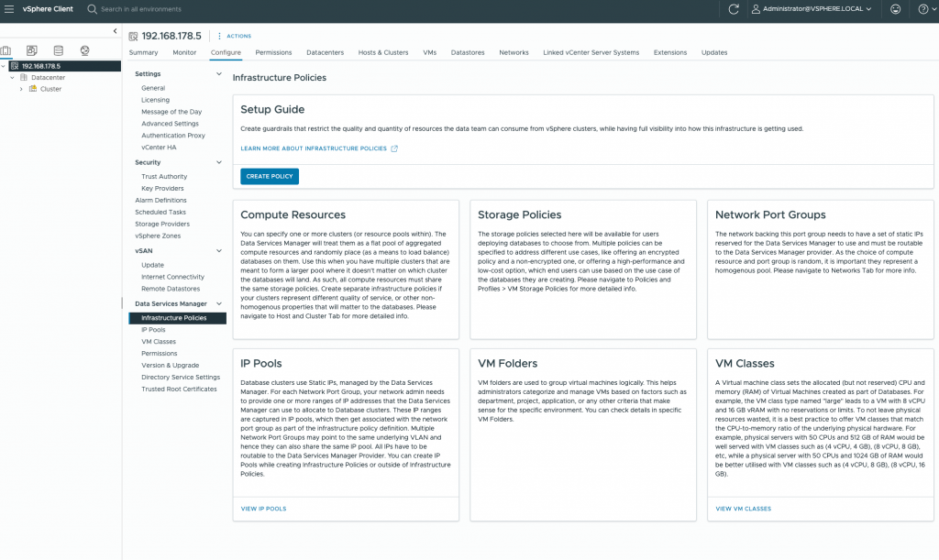Expand the Cluster tree node

(x=21, y=89)
